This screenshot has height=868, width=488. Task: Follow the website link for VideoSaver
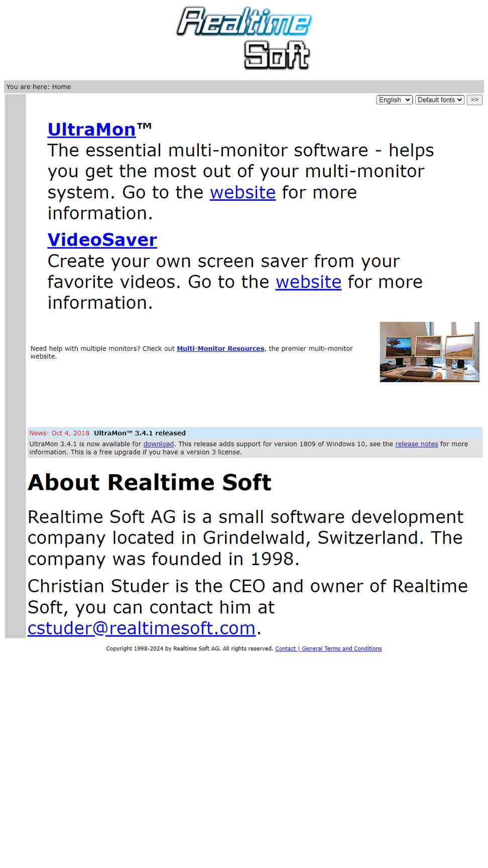click(x=308, y=282)
